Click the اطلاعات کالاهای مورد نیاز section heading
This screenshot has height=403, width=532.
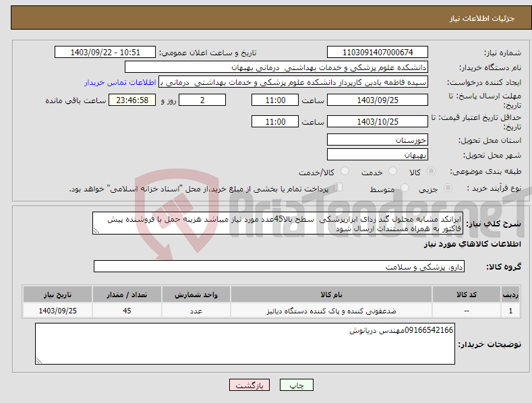[472, 244]
